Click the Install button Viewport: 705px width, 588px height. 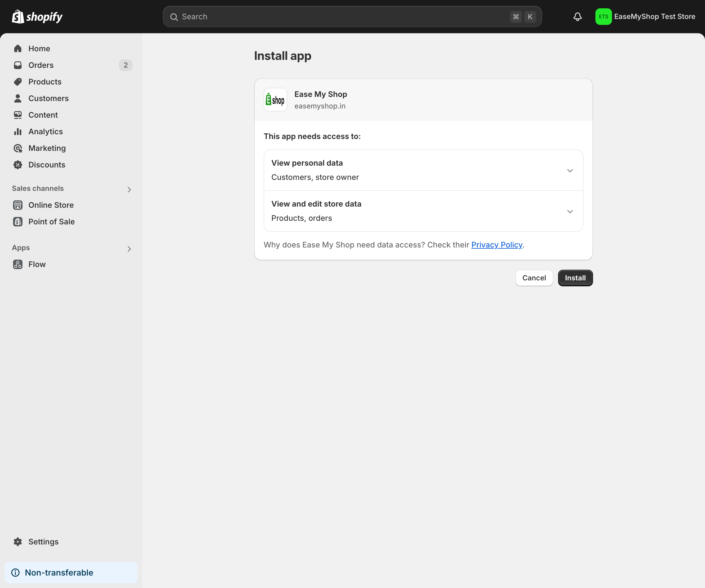point(575,278)
